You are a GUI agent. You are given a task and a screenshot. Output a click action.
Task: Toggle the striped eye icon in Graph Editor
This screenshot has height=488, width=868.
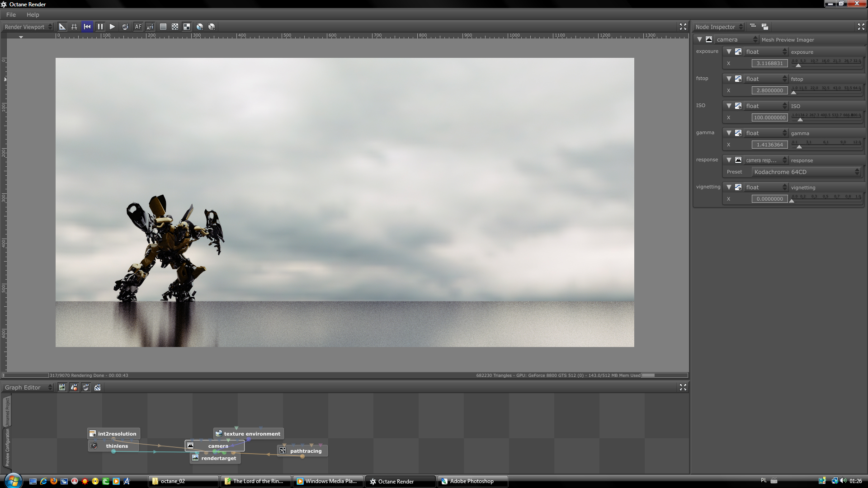pos(97,387)
